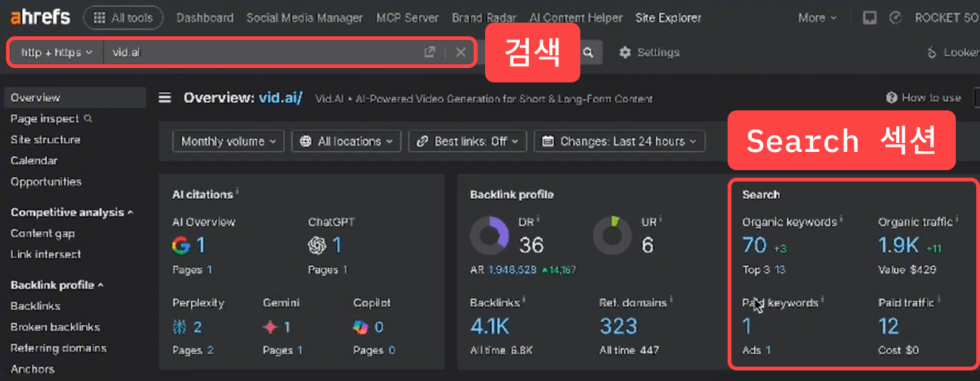Select Site Explorer
The height and width of the screenshot is (381, 980).
point(668,17)
